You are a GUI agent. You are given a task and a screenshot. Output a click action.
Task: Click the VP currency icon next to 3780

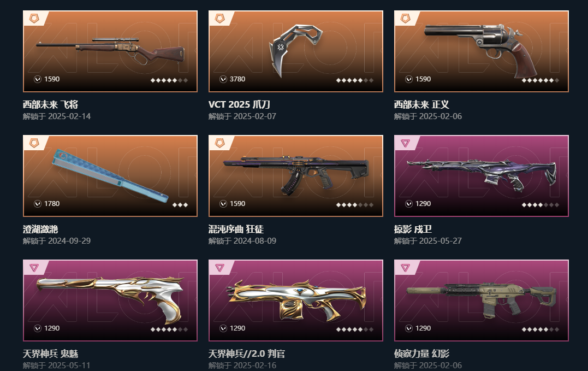click(x=223, y=79)
